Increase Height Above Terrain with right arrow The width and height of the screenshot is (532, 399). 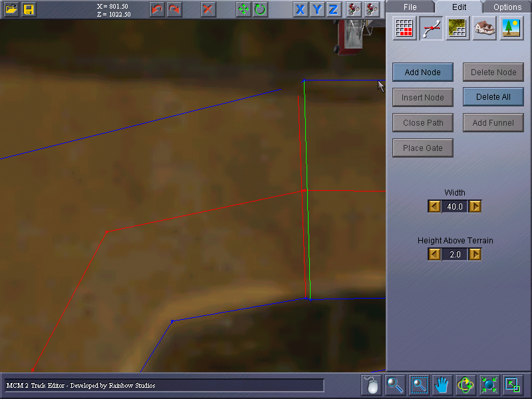475,254
